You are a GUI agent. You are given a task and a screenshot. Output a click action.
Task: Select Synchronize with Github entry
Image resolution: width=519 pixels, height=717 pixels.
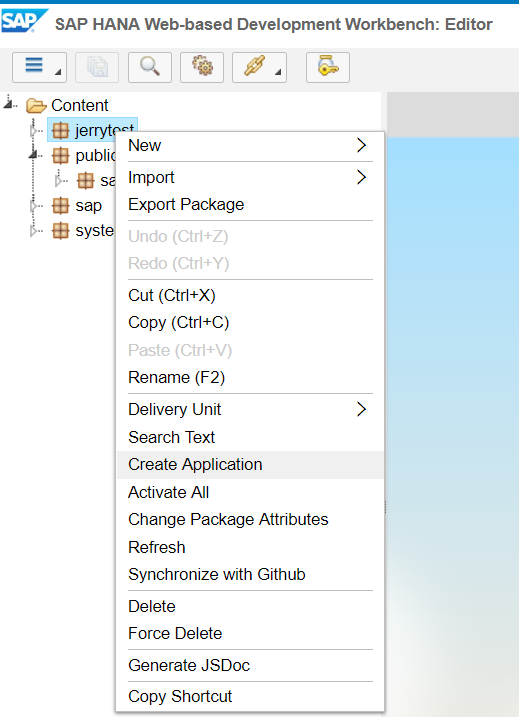[x=250, y=574]
